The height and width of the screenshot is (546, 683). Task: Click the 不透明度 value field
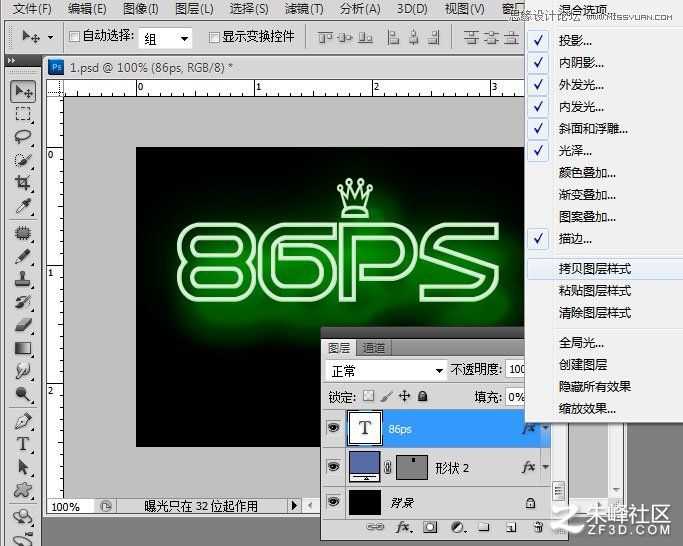[515, 370]
